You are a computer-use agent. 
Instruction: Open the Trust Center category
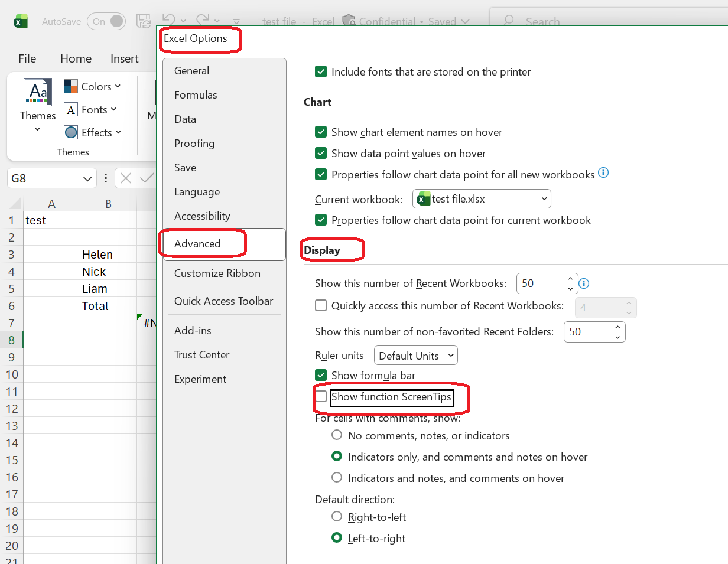tap(224, 355)
